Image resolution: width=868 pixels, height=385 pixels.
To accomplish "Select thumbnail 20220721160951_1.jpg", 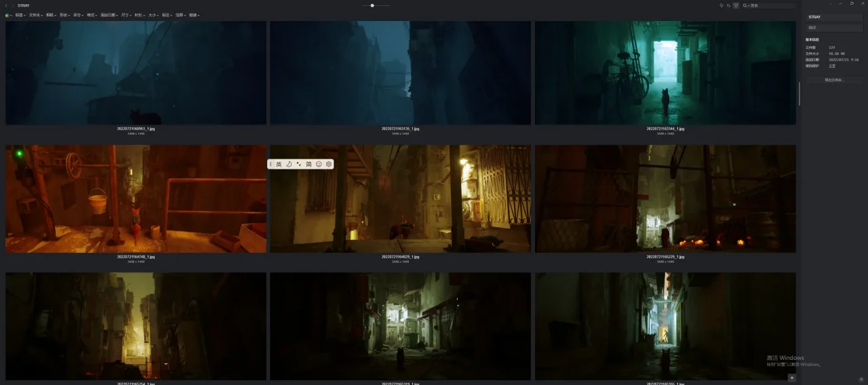I will (x=136, y=73).
